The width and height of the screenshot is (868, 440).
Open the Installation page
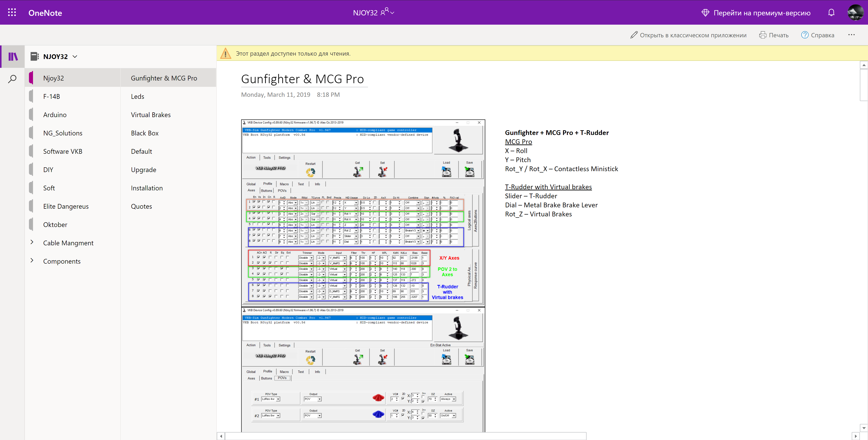[x=168, y=188]
